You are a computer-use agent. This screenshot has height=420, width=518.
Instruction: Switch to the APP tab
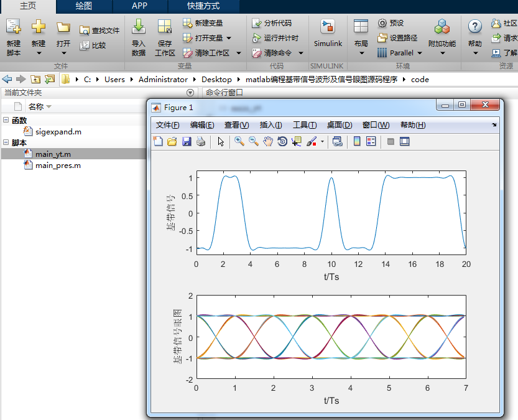click(x=139, y=6)
